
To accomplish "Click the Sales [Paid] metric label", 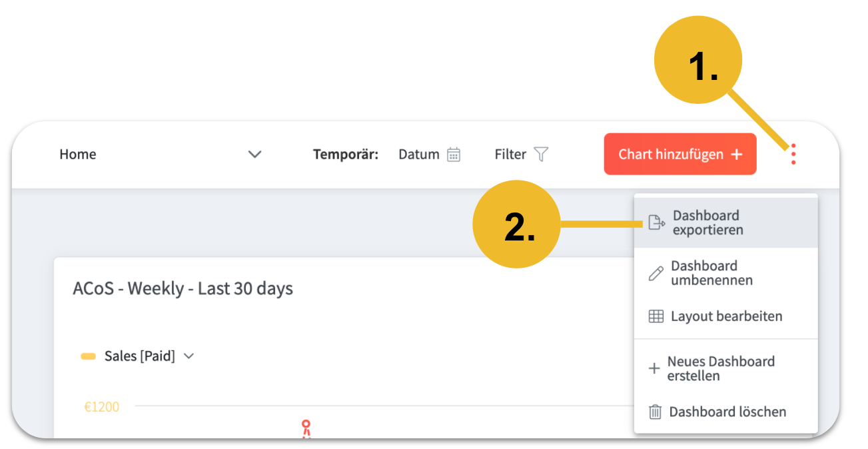I will pyautogui.click(x=139, y=356).
